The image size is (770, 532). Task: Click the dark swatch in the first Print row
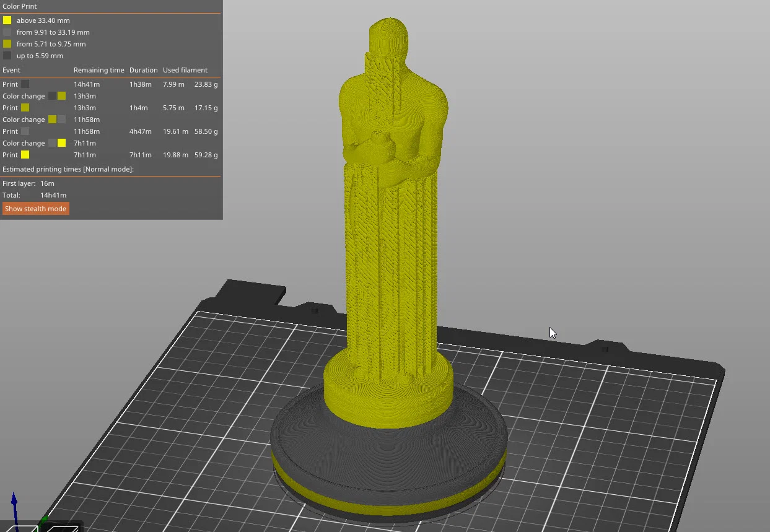[25, 84]
